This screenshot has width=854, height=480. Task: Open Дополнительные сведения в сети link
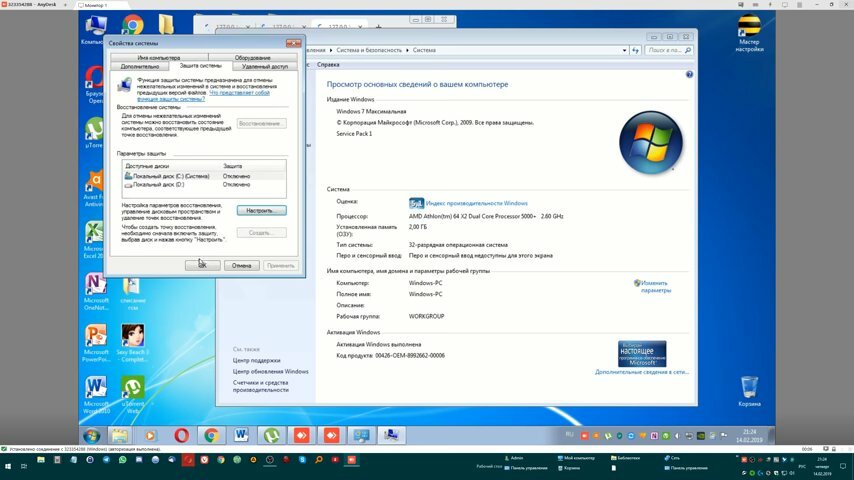[642, 372]
